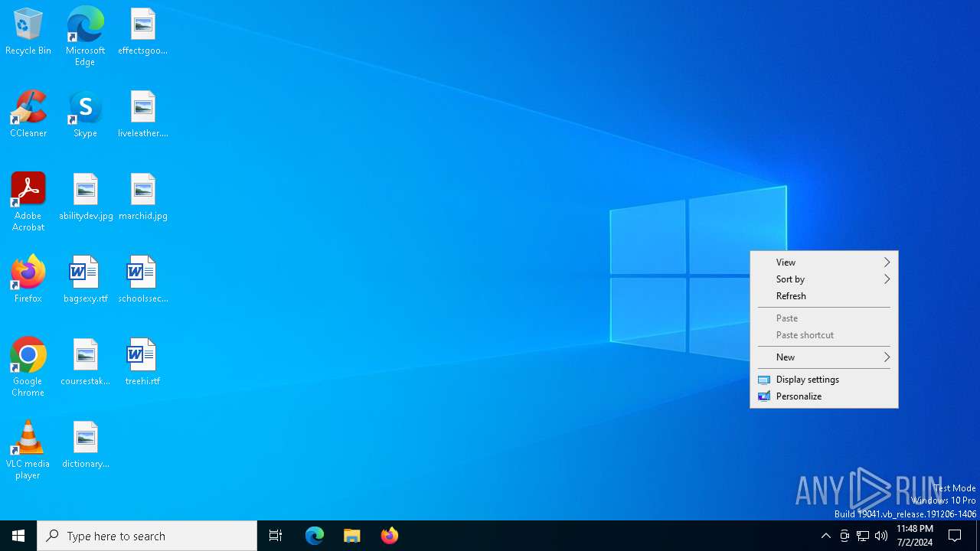Viewport: 980px width, 551px height.
Task: Select the Adobe Acrobat shortcut
Action: click(28, 202)
